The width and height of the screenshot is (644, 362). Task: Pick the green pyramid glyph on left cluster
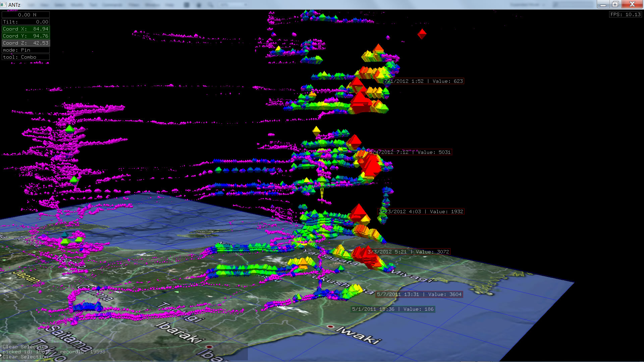coord(69,129)
